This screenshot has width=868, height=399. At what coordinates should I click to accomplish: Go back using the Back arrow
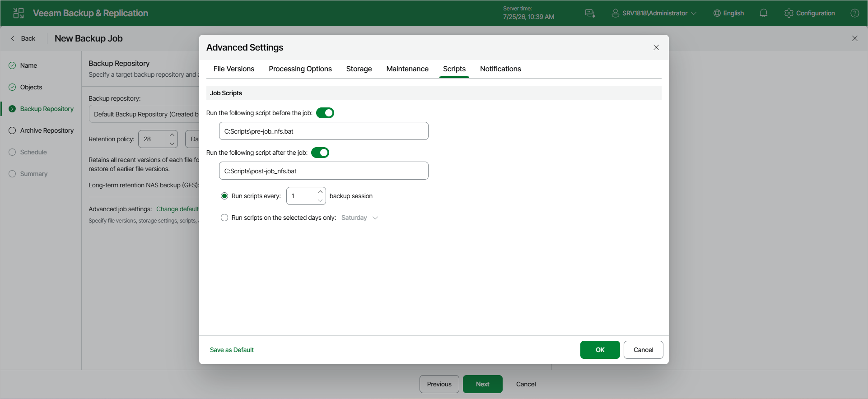coord(13,38)
